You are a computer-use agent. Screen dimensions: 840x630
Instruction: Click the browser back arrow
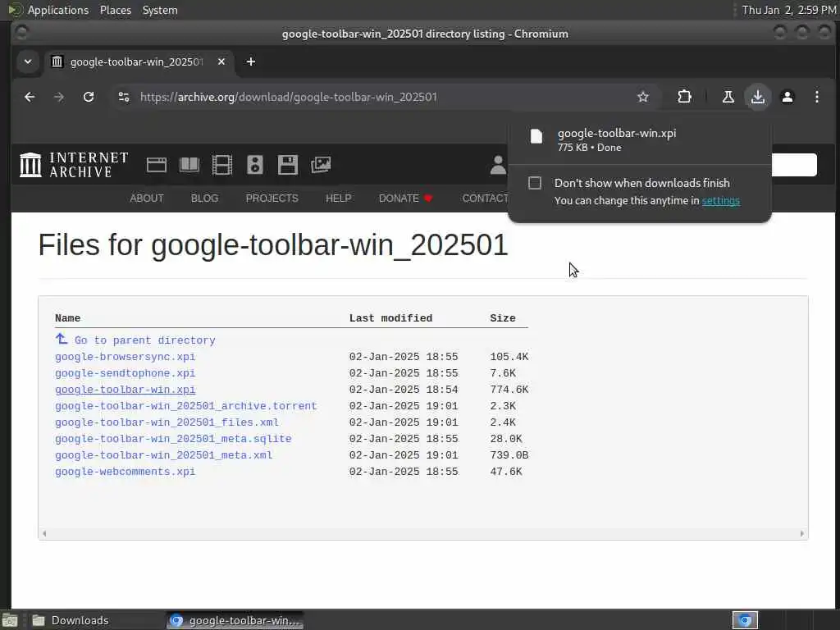coord(30,97)
